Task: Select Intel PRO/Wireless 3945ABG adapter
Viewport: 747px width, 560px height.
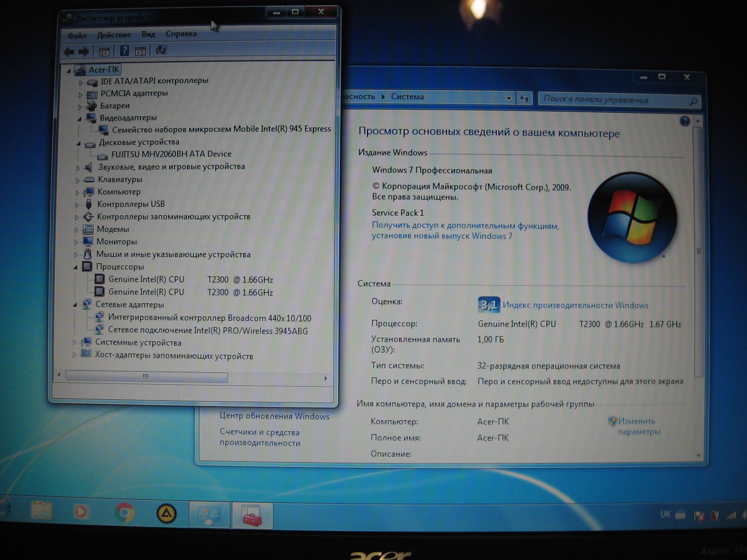Action: point(208,331)
